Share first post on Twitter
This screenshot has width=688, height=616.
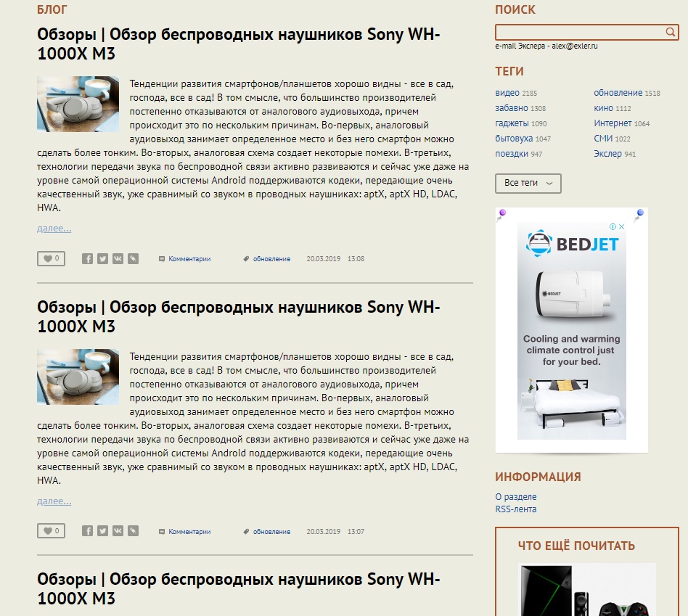tap(102, 259)
